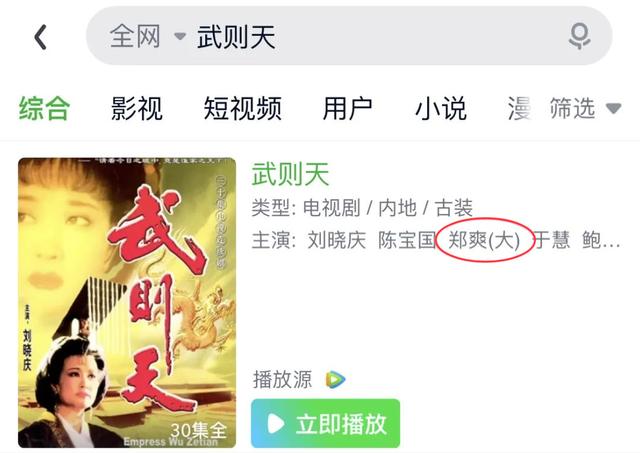Switch to the 综合 tab
640x453 pixels.
tap(44, 109)
